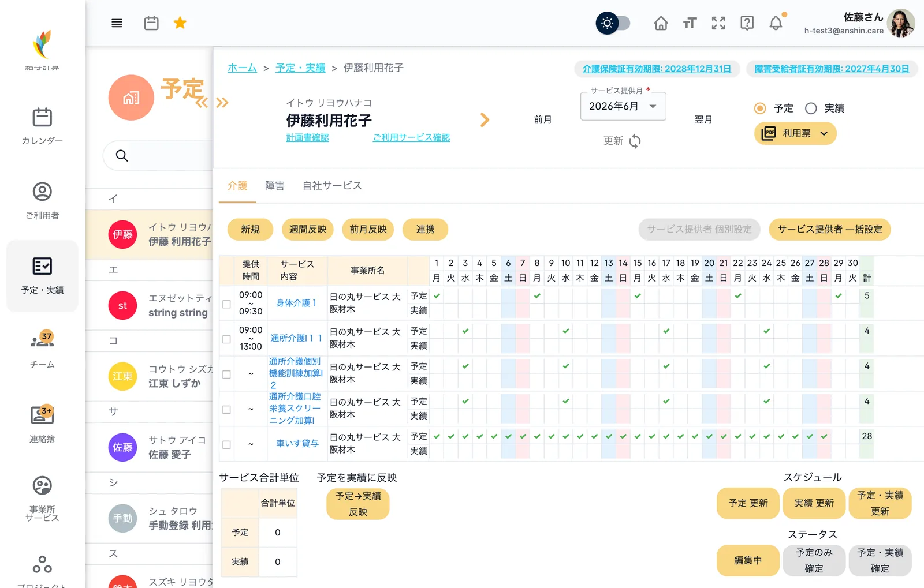
Task: Open the サービス提供月 2026年6月 dropdown
Action: 623,106
